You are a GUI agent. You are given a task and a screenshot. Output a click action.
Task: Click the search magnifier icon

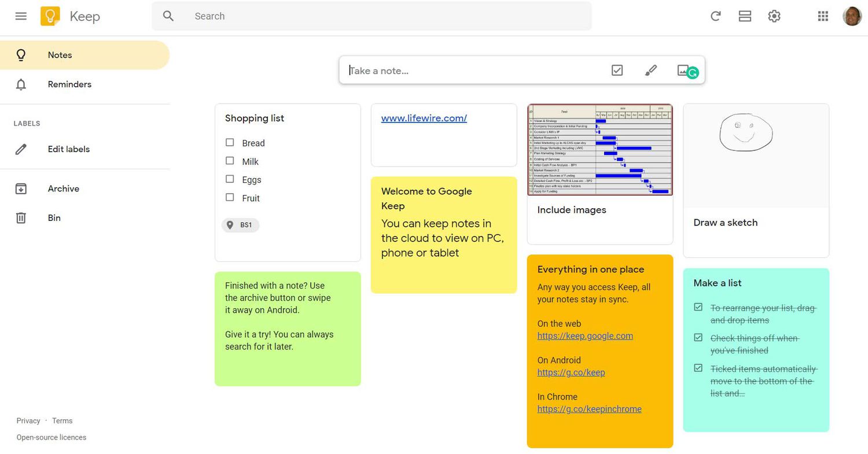point(168,16)
